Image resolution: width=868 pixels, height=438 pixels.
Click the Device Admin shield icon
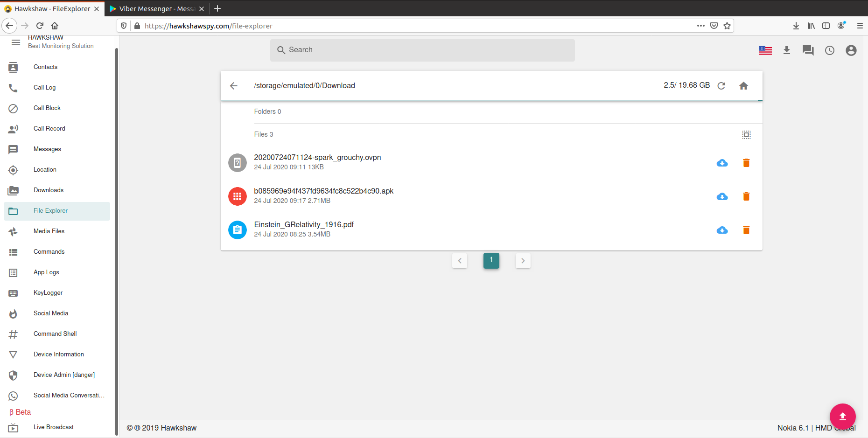pyautogui.click(x=13, y=375)
